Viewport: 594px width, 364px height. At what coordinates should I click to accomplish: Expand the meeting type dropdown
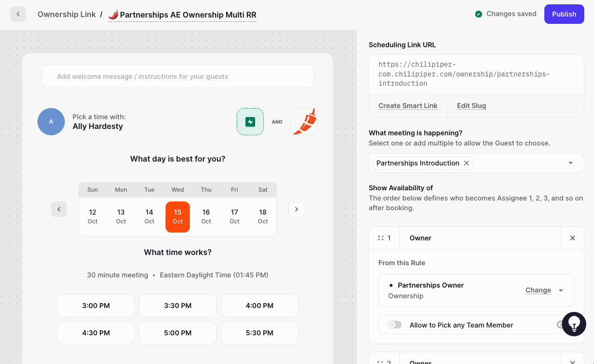click(571, 163)
